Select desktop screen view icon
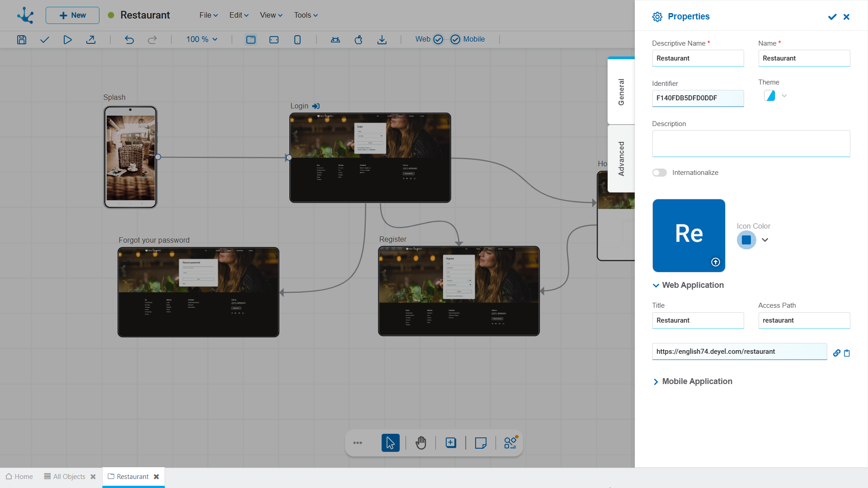The image size is (868, 488). click(x=251, y=40)
